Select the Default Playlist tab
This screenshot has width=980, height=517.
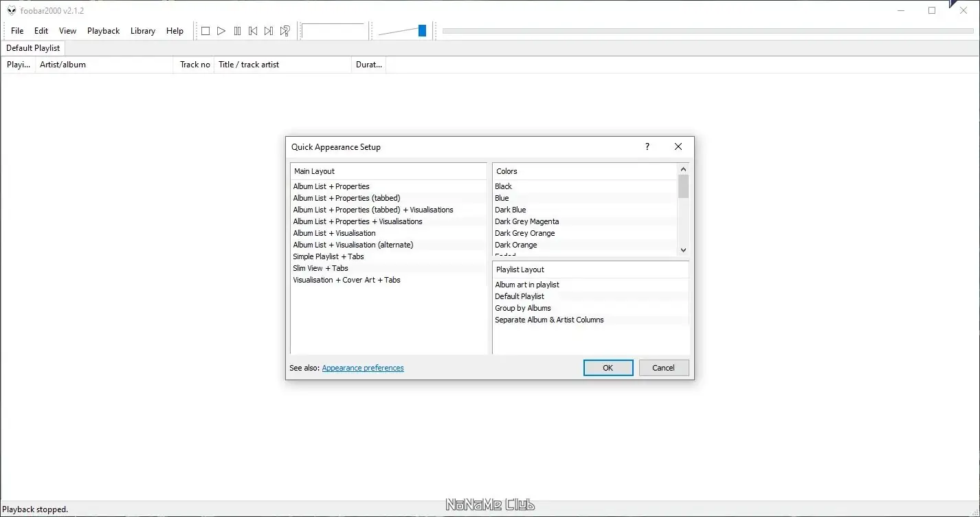click(33, 48)
